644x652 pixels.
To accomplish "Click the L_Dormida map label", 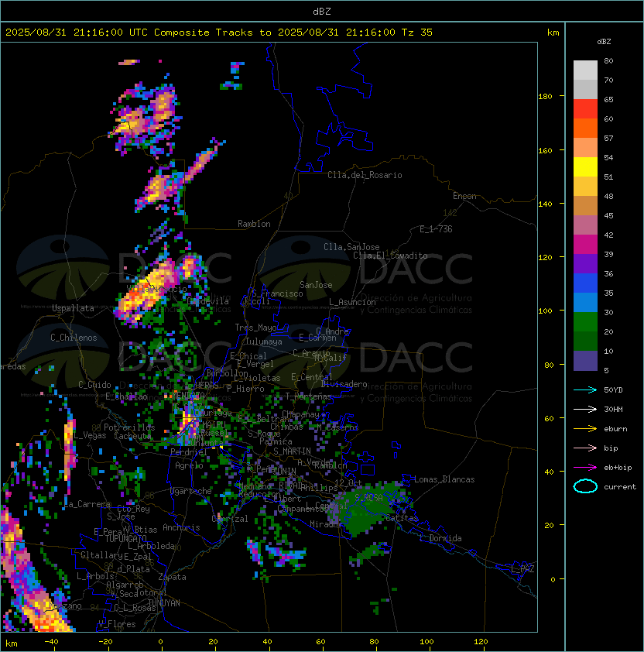I will tap(440, 538).
